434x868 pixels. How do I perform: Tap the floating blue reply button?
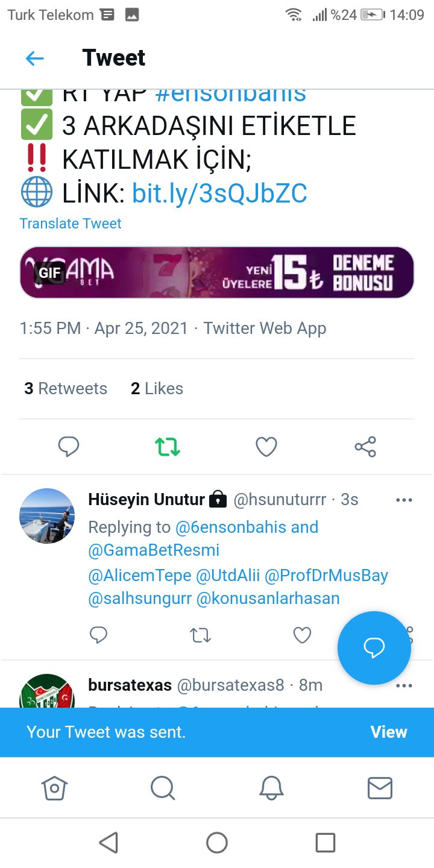pos(374,648)
